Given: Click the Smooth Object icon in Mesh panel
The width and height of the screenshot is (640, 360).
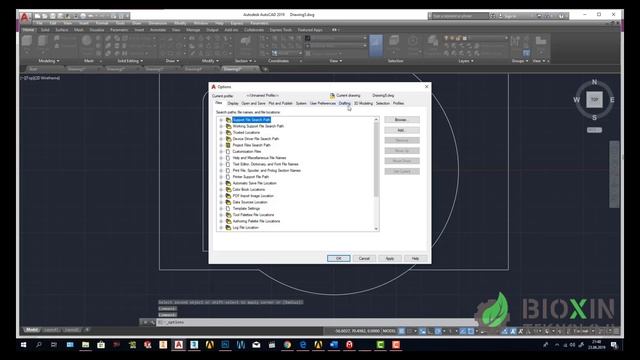Looking at the screenshot, I should click(x=87, y=41).
